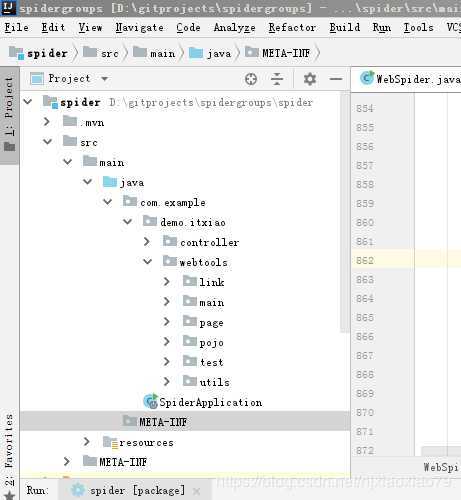Switch to the WebSpider.java editor tab
Screen dimensions: 461x500
tap(407, 79)
